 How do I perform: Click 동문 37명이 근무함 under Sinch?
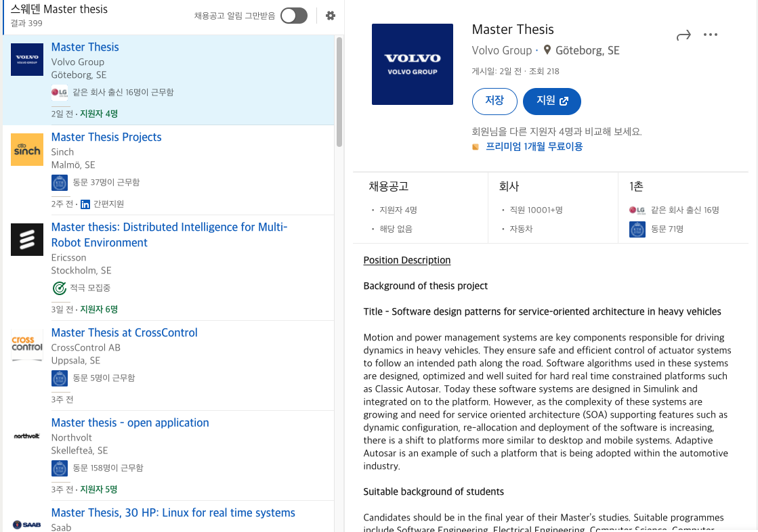106,182
